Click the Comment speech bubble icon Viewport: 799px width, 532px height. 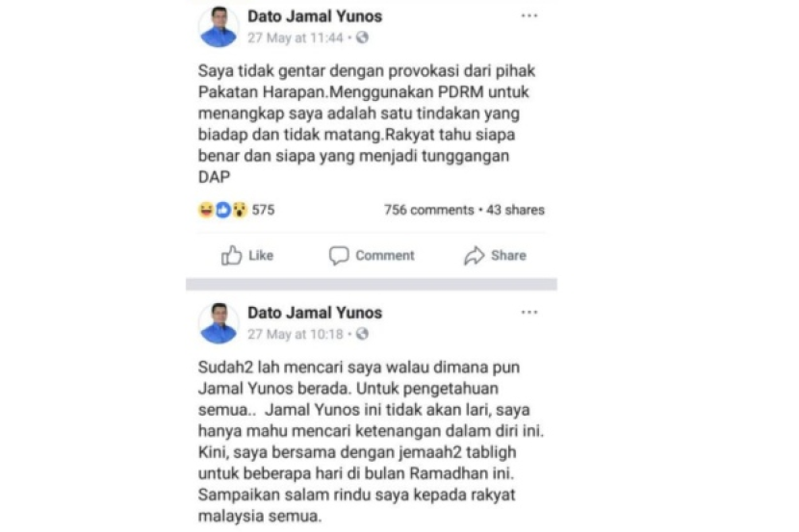pyautogui.click(x=339, y=255)
